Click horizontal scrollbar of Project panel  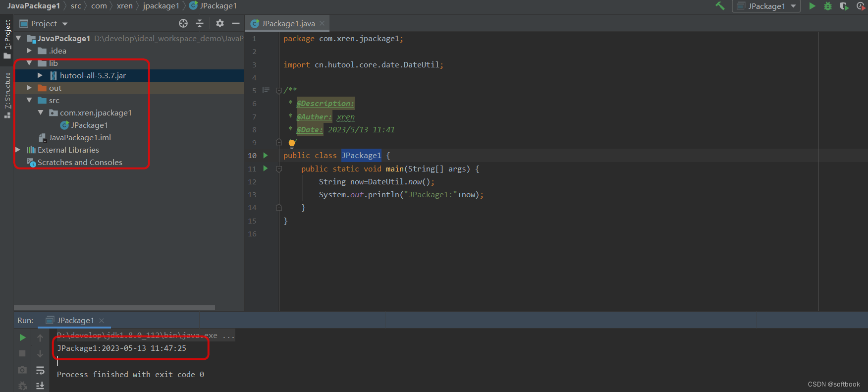point(114,308)
